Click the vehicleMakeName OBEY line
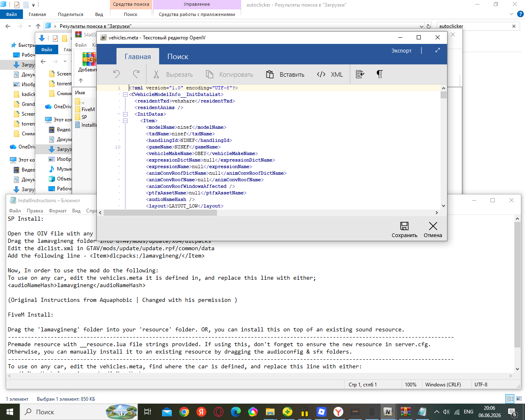Viewport: 525px width, 420px height. (202, 153)
